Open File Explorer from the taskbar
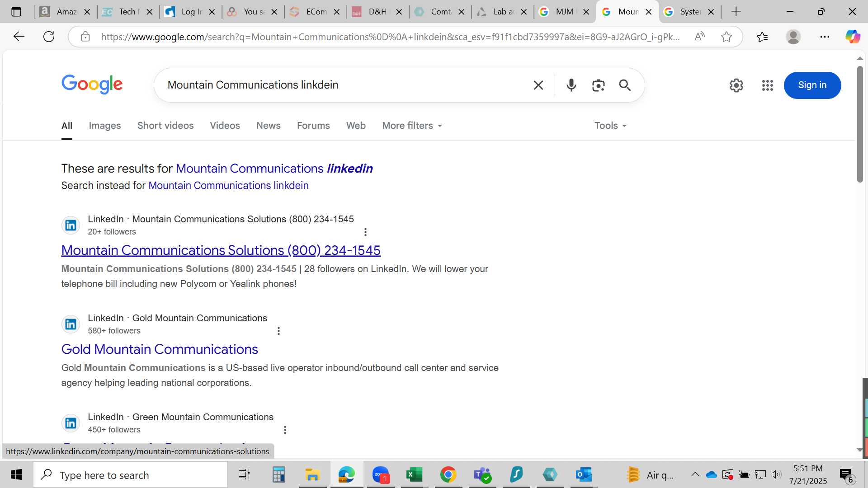The width and height of the screenshot is (868, 488). point(312,474)
